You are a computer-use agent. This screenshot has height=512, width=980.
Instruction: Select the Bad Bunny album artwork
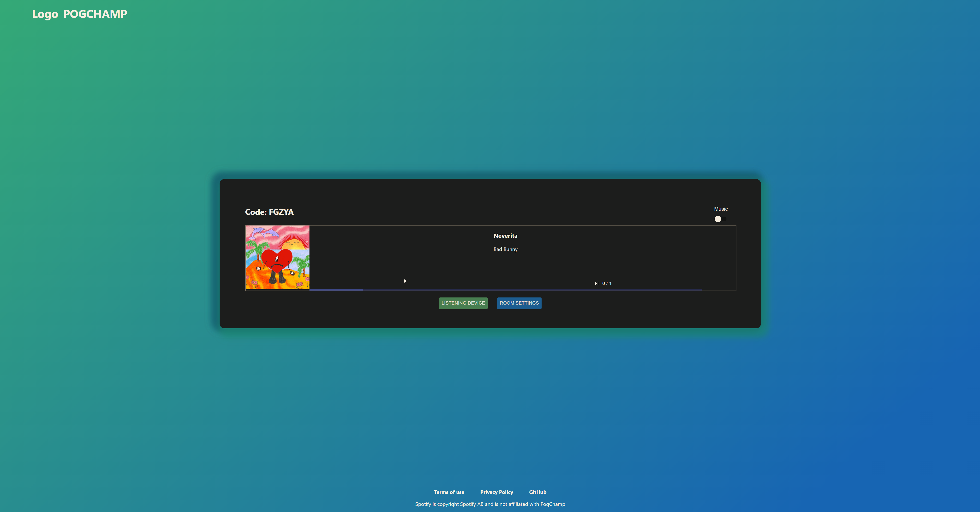coord(277,257)
